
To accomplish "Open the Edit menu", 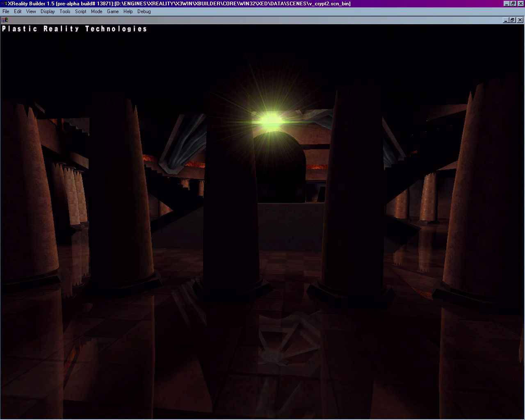I will coord(18,11).
